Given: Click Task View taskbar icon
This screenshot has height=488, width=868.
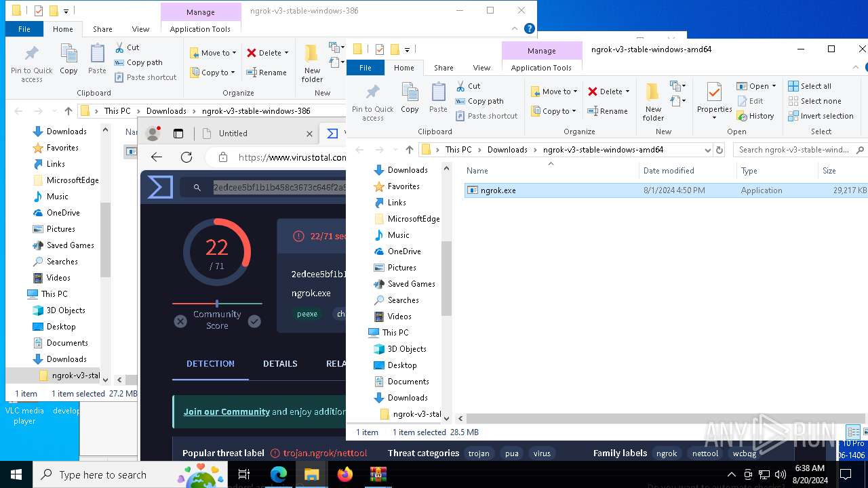Looking at the screenshot, I should (244, 474).
